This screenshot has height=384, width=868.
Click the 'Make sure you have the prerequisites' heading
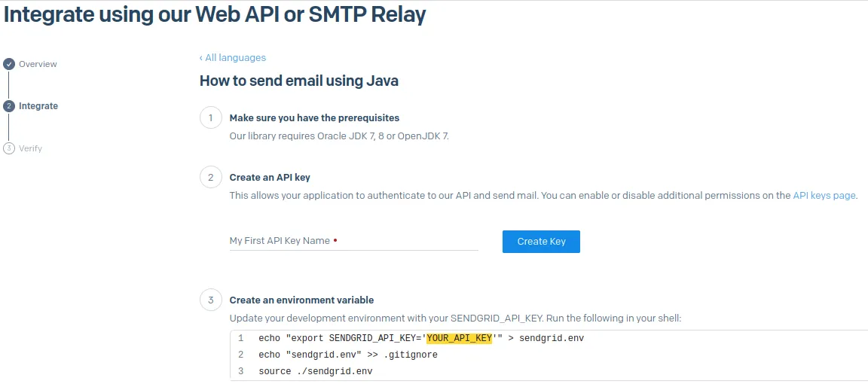tap(314, 118)
